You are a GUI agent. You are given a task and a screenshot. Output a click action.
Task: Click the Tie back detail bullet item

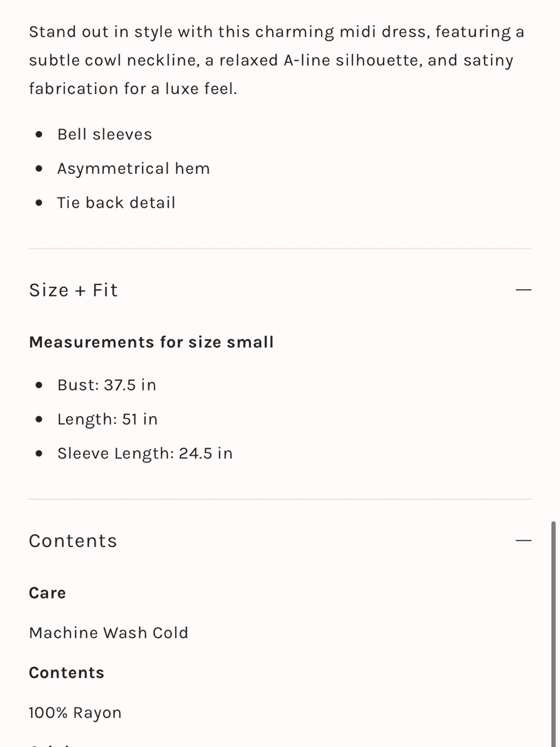116,203
